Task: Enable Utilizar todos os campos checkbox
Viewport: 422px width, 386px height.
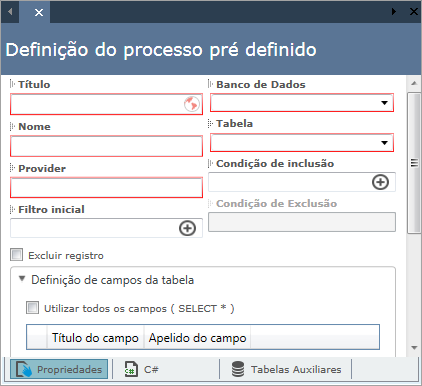Action: coord(32,307)
